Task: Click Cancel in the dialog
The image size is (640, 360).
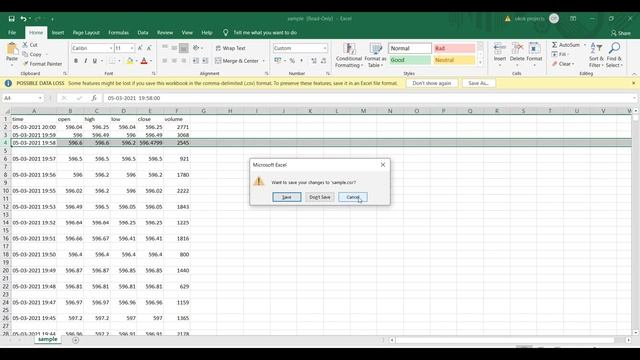Action: point(353,197)
